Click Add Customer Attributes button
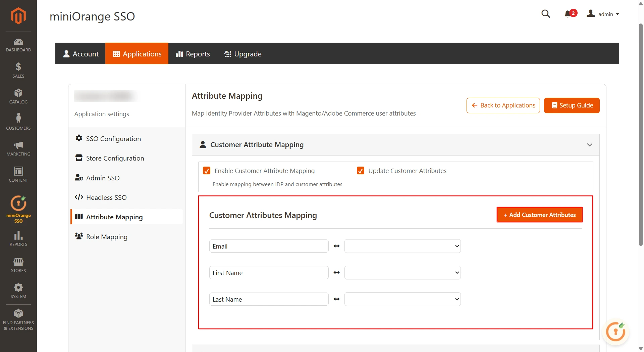This screenshot has width=644, height=352. [540, 215]
